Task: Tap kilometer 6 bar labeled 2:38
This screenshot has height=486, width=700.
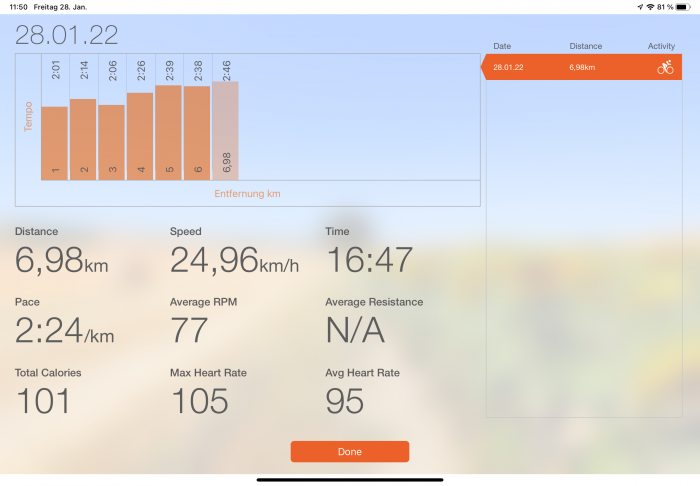Action: tap(197, 133)
